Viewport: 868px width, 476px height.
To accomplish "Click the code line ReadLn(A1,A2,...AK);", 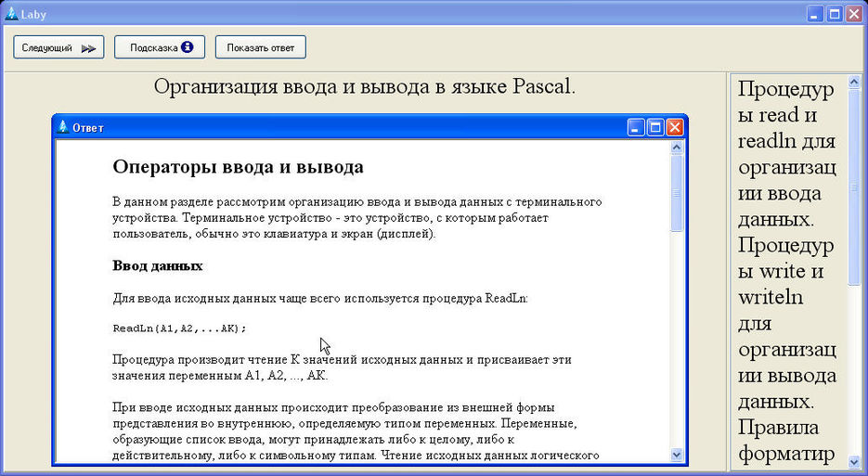I will tap(179, 328).
